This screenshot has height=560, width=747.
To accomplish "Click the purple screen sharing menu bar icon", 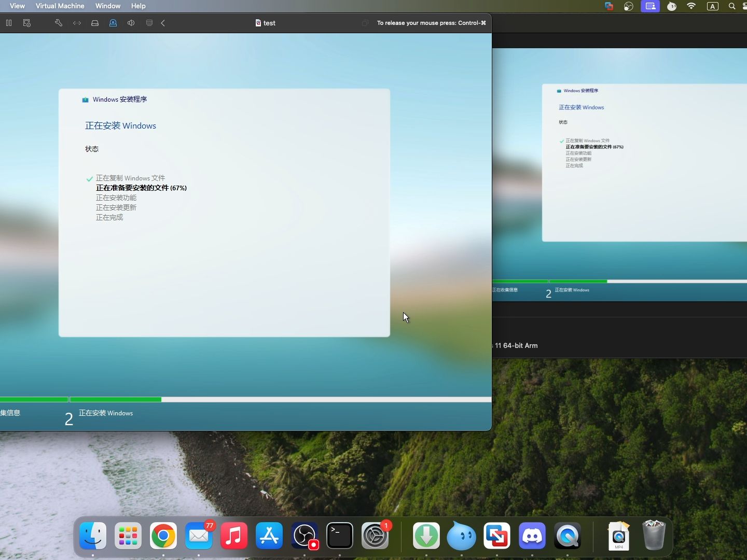I will [x=650, y=6].
